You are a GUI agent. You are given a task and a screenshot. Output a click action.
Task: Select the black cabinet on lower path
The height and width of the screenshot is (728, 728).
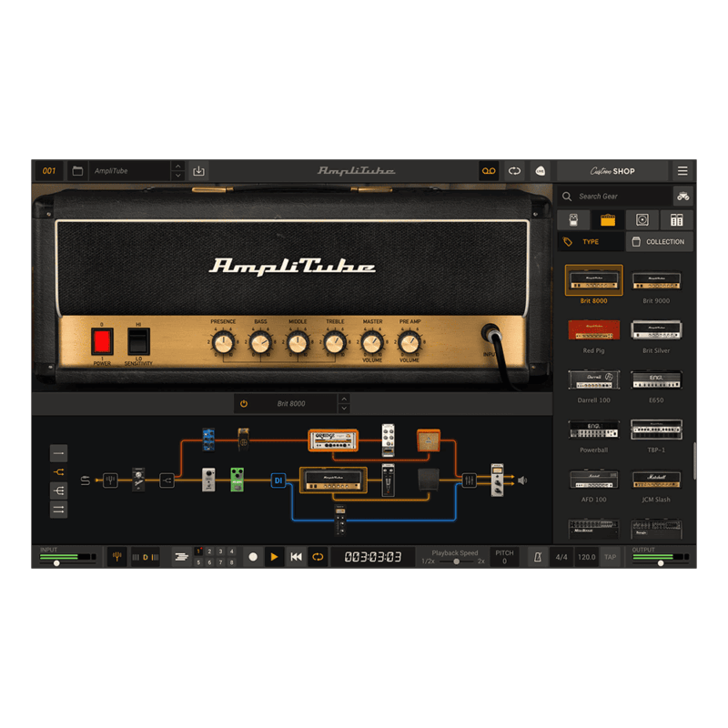coord(428,480)
